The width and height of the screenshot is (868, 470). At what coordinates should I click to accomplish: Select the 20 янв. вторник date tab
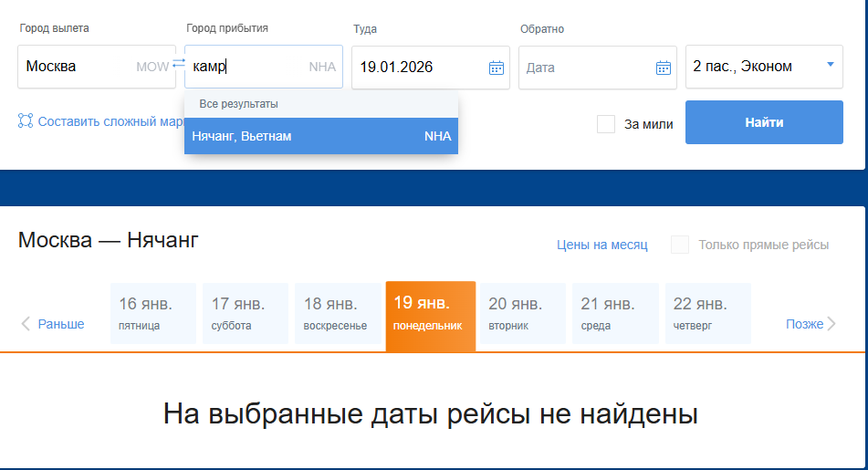[x=523, y=313]
